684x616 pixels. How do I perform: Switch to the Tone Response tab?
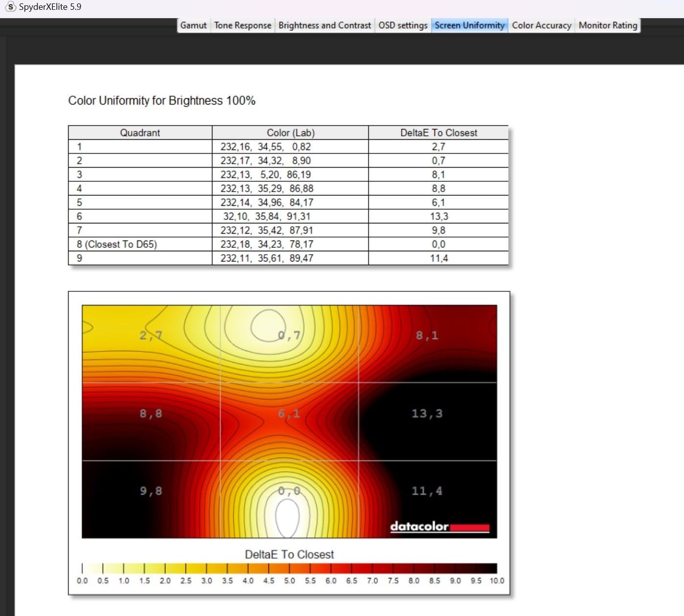[243, 25]
